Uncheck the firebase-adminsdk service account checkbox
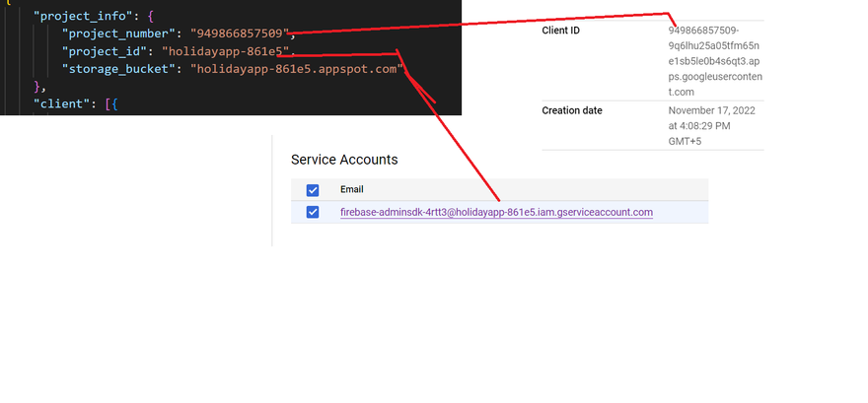 tap(313, 213)
